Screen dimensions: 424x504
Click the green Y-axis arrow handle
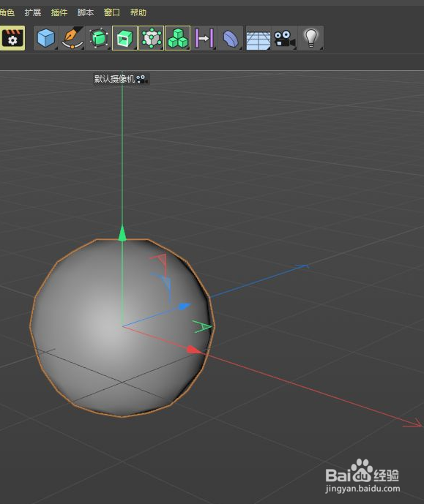click(x=122, y=233)
